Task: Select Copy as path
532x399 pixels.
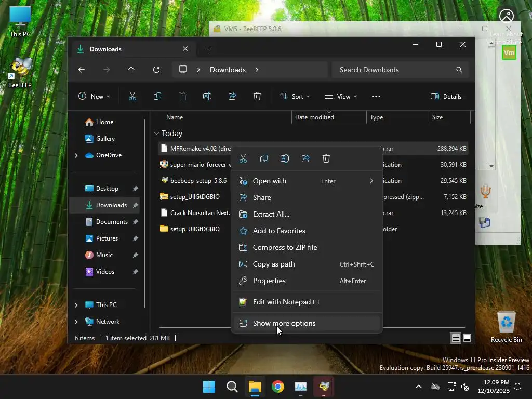Action: [307, 264]
